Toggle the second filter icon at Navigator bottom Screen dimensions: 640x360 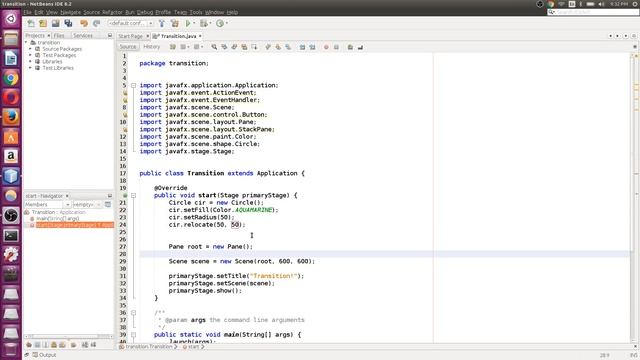click(x=37, y=345)
